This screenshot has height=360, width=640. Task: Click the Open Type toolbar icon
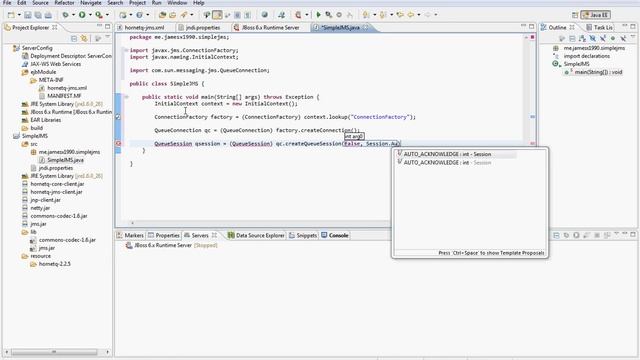pyautogui.click(x=162, y=15)
